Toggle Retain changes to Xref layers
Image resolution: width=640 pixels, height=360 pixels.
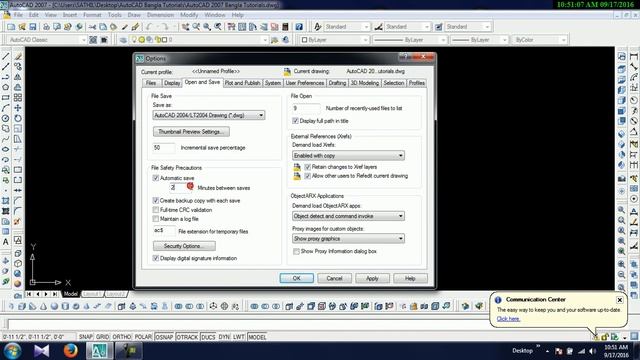coord(308,167)
